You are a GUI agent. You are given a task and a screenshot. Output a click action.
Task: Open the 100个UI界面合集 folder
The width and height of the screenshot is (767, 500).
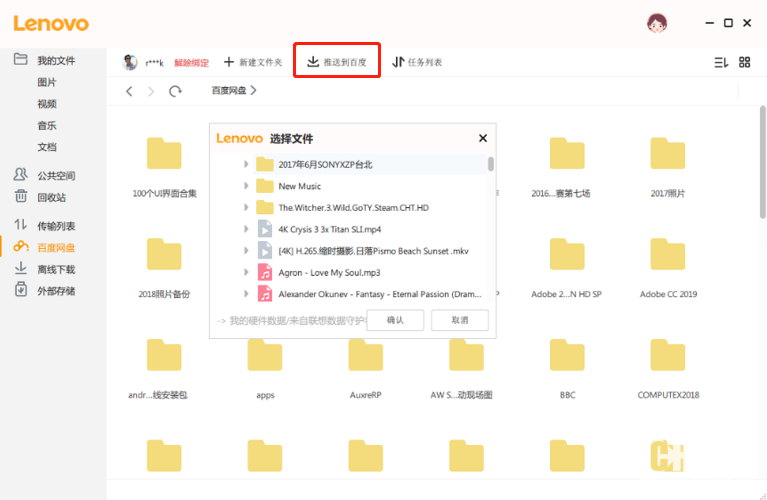[164, 155]
